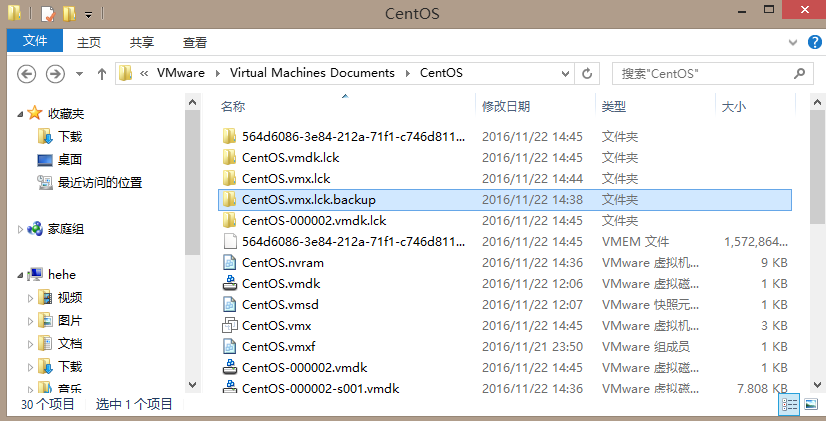Expand the 家庭组 tree node
This screenshot has height=421, width=826.
point(20,229)
